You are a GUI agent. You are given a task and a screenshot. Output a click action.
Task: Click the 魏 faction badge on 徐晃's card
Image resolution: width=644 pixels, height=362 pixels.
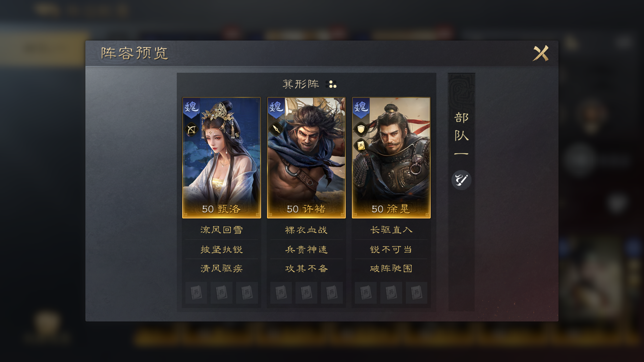coord(361,108)
